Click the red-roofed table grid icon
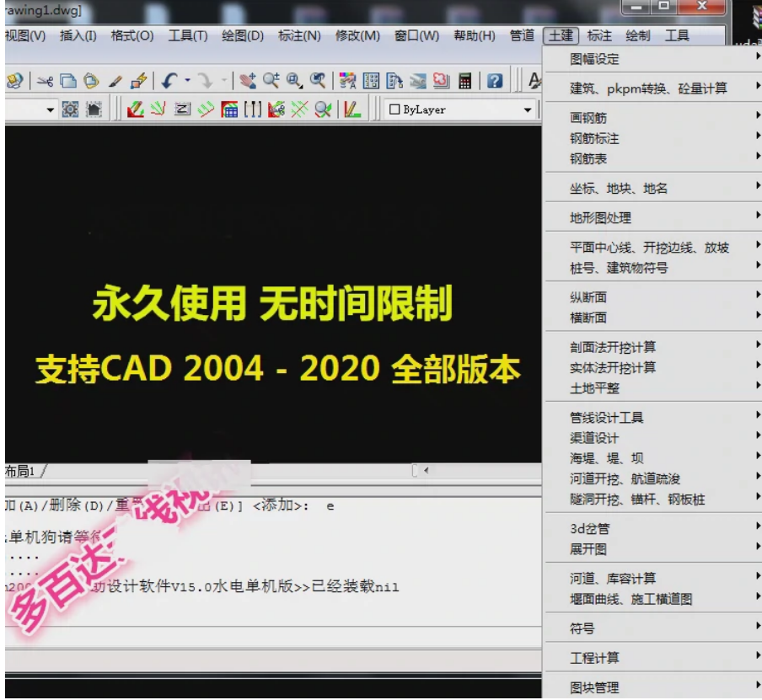Screen dimensions: 762x700 click(x=229, y=110)
